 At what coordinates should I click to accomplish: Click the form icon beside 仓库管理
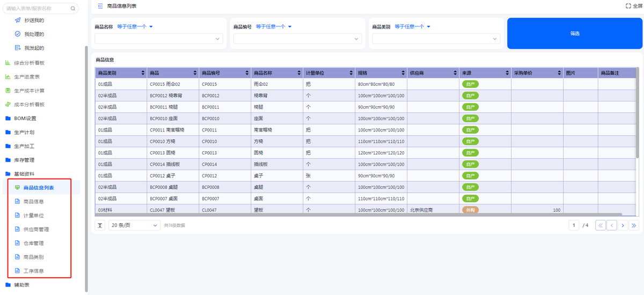coord(18,244)
